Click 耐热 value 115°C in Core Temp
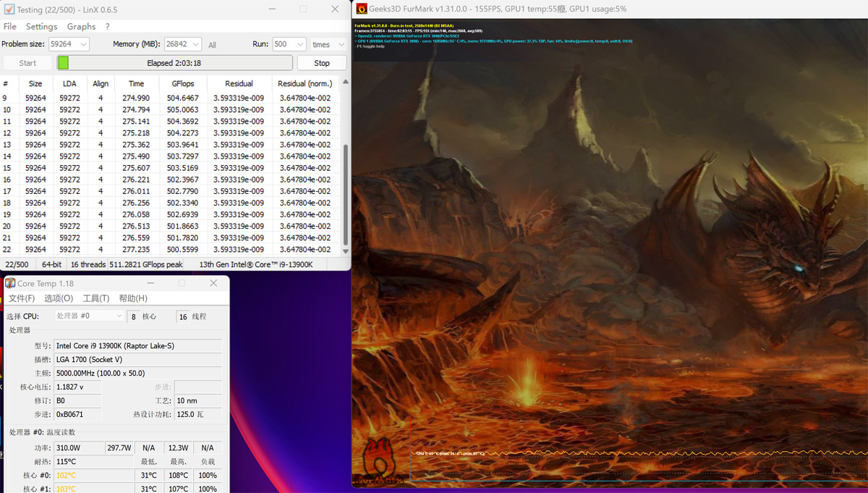This screenshot has height=493, width=868. point(93,461)
